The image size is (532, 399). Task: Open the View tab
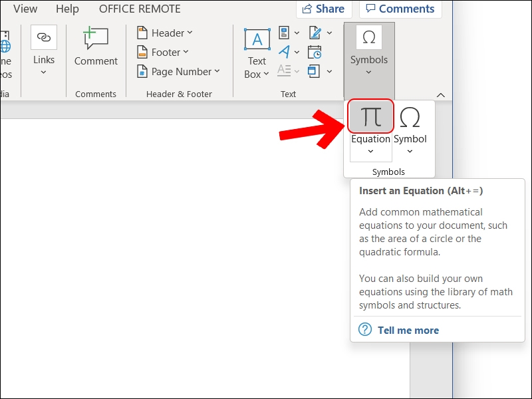click(25, 9)
